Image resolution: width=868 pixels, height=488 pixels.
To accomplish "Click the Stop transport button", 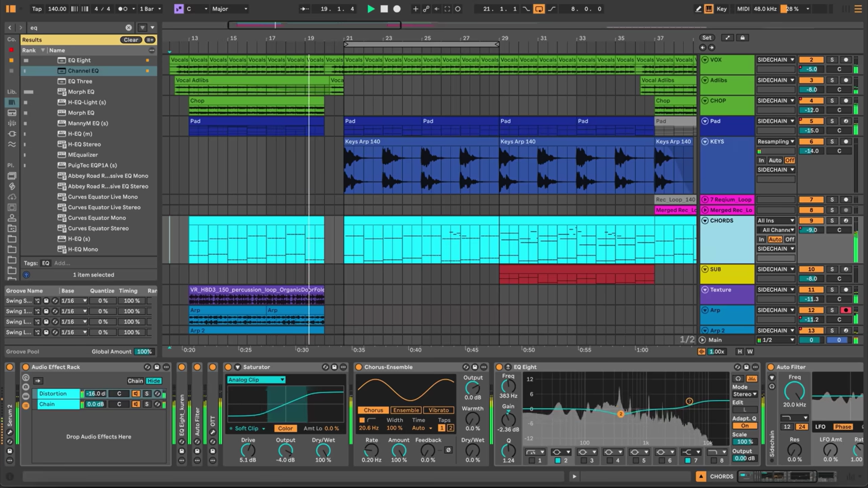I will 384,9.
